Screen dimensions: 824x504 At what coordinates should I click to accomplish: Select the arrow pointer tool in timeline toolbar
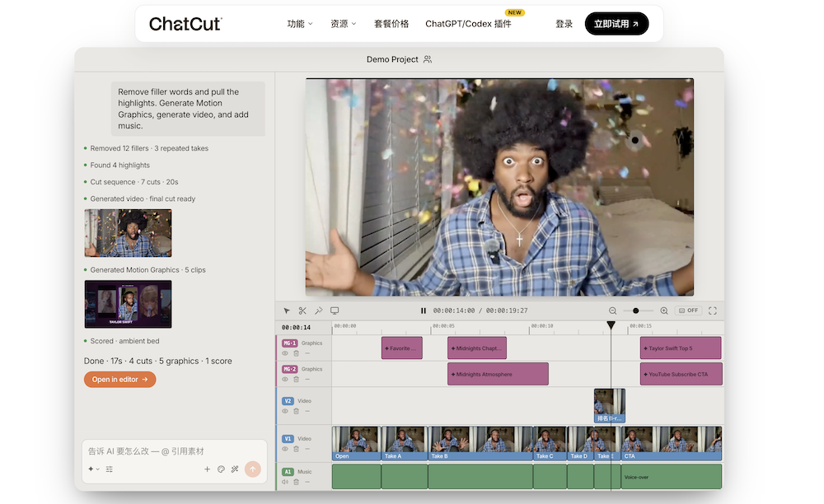pyautogui.click(x=287, y=310)
